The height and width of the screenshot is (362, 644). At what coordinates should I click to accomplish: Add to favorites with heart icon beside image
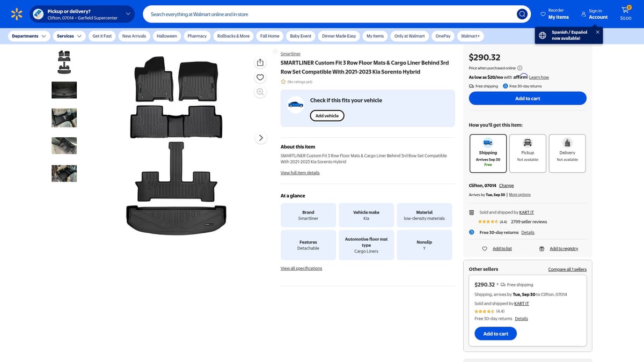click(260, 77)
